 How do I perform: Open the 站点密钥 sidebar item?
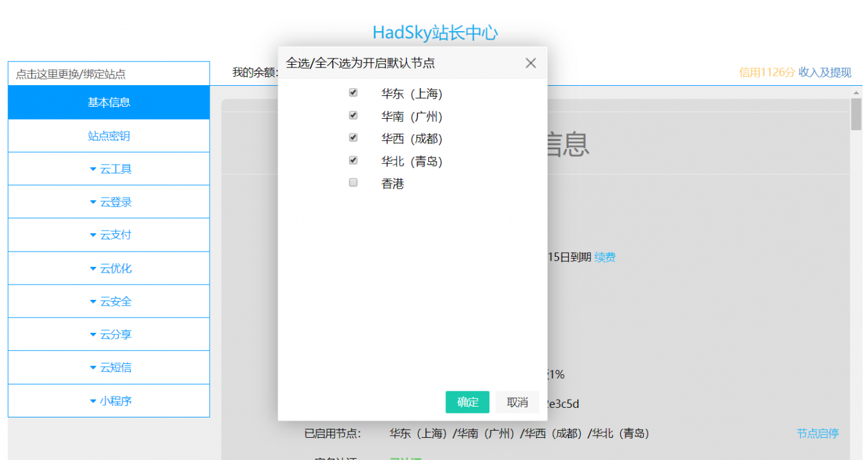coord(109,136)
